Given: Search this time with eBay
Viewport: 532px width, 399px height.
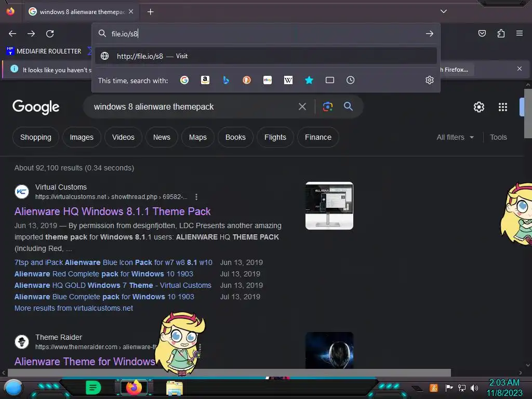Looking at the screenshot, I should pyautogui.click(x=268, y=80).
